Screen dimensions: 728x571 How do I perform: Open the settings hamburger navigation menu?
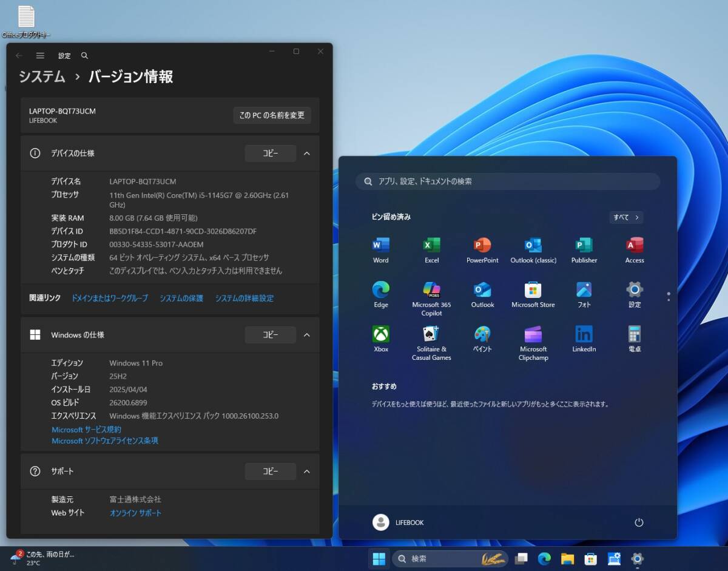coord(40,55)
